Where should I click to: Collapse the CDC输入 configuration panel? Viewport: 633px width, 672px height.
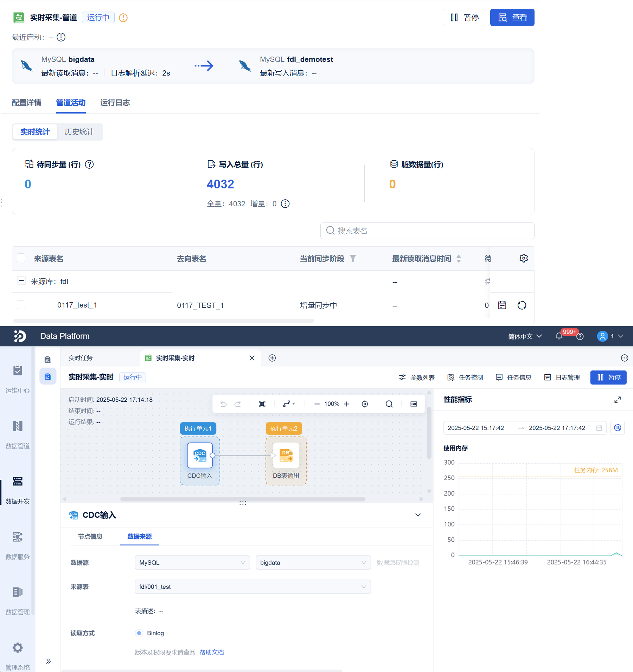[418, 515]
